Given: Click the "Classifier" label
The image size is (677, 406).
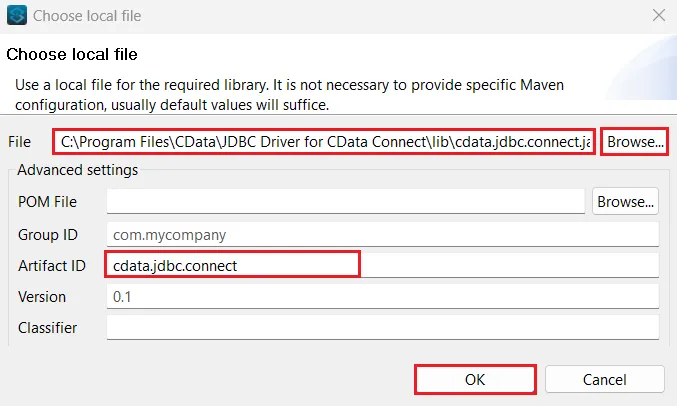Looking at the screenshot, I should click(47, 327).
